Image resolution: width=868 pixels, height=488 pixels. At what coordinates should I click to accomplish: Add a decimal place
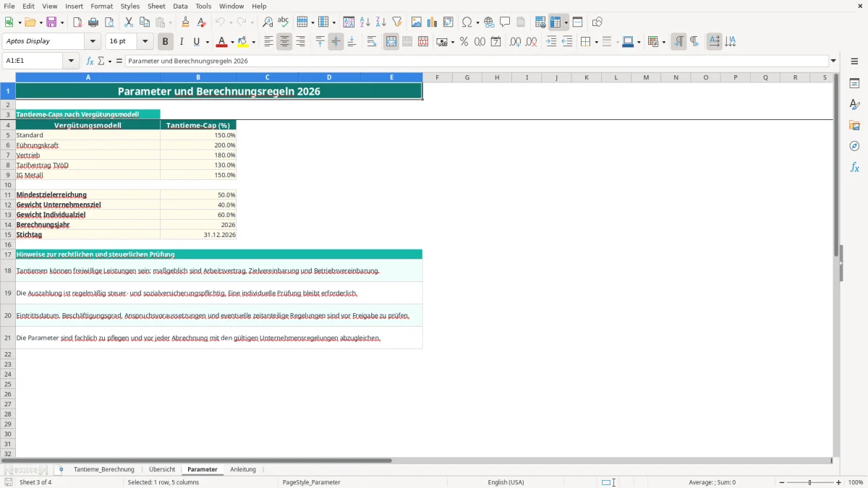point(515,42)
